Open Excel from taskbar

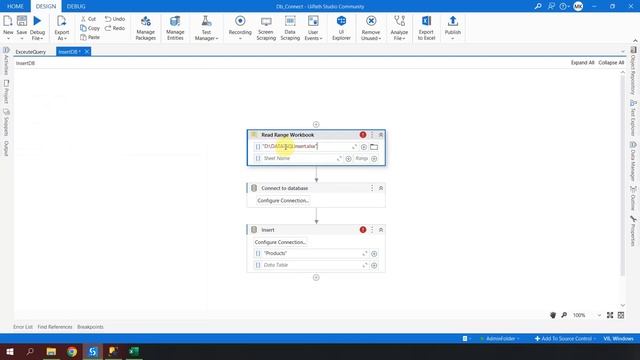point(134,351)
